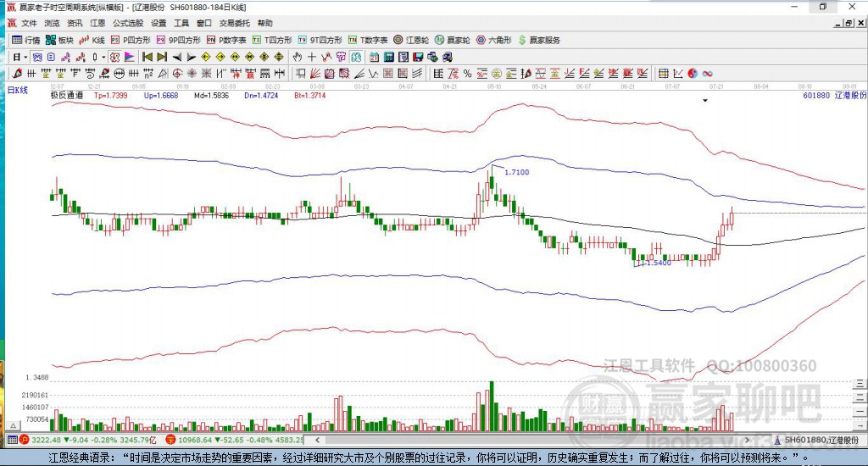Open the 赢家轮 wheel tool

point(453,40)
